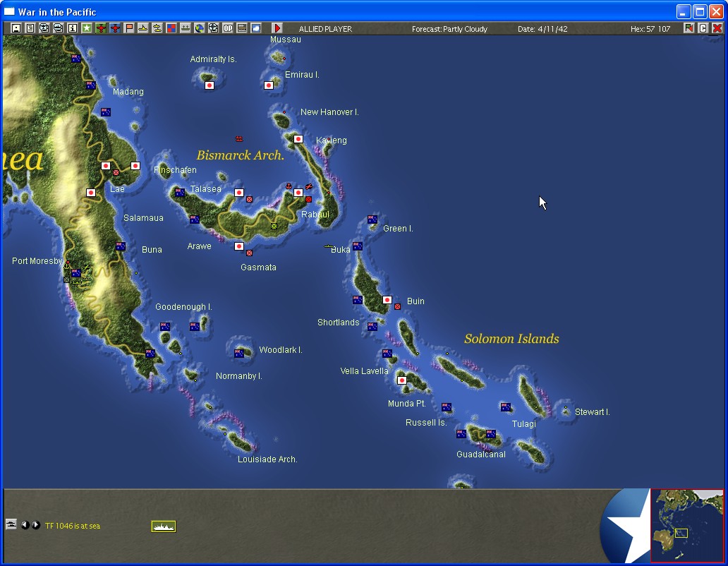
Task: Select the Japanese base at Munda Pt.
Action: (402, 380)
